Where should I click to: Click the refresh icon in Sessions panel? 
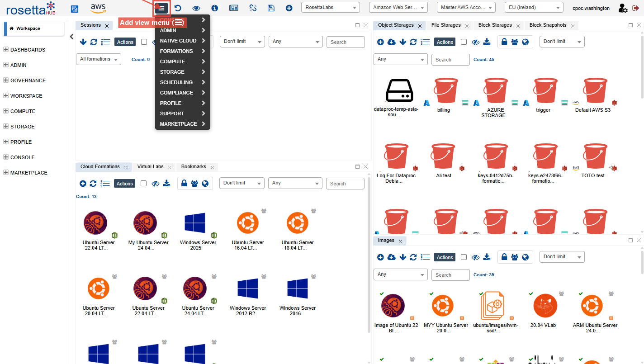coord(94,42)
